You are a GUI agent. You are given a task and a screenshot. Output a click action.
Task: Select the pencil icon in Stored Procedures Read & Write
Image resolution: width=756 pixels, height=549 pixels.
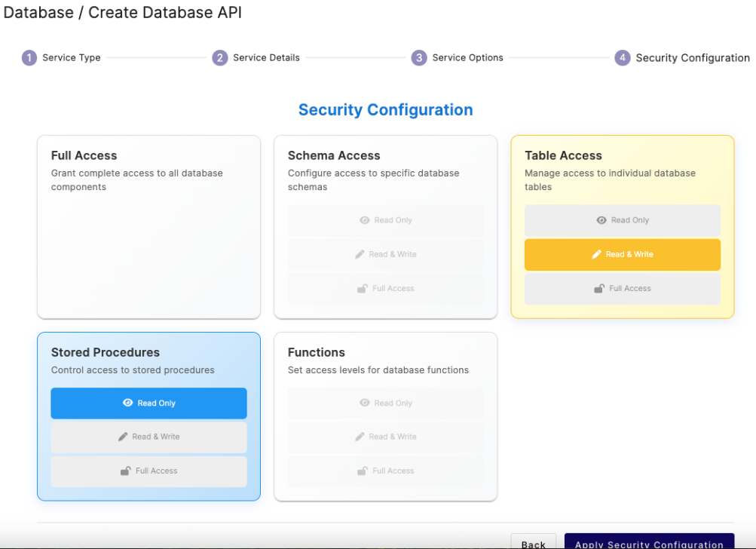[x=123, y=437]
